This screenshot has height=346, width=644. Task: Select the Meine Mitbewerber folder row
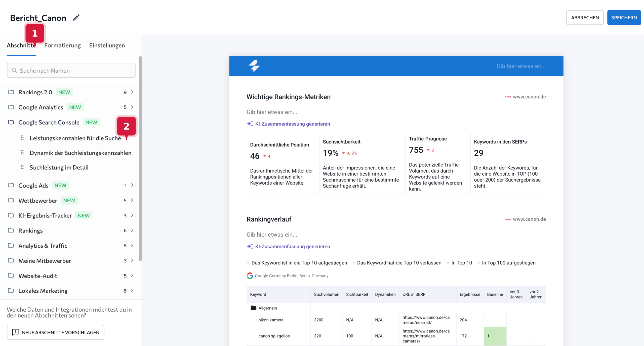click(71, 260)
